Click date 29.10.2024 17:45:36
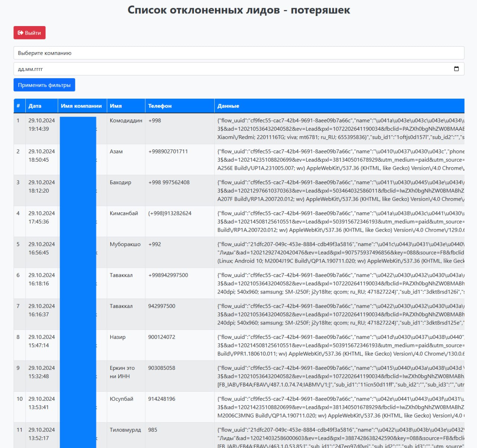The image size is (477, 448). (42, 217)
